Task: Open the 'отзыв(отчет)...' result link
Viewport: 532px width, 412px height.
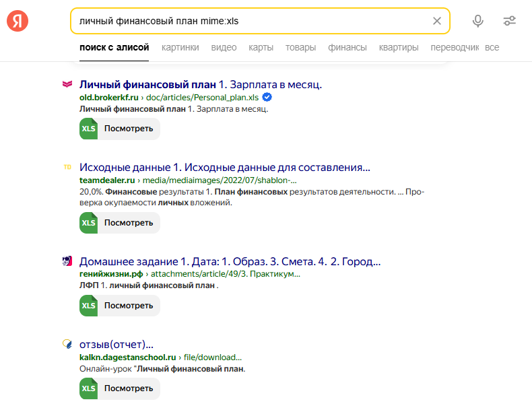Action: 117,345
